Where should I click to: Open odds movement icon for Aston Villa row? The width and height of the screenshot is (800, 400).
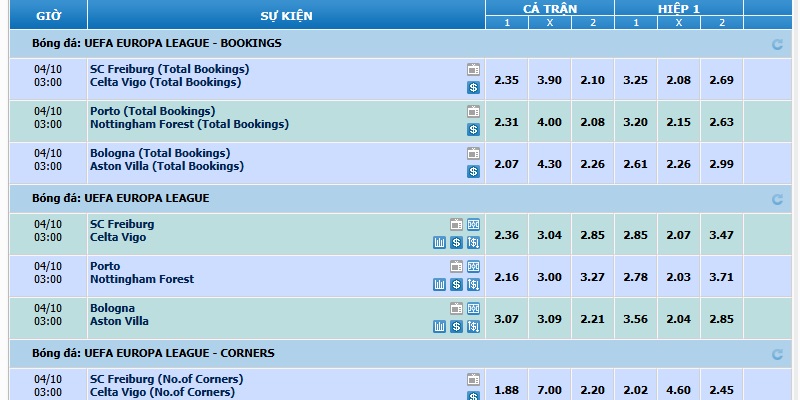click(x=473, y=326)
